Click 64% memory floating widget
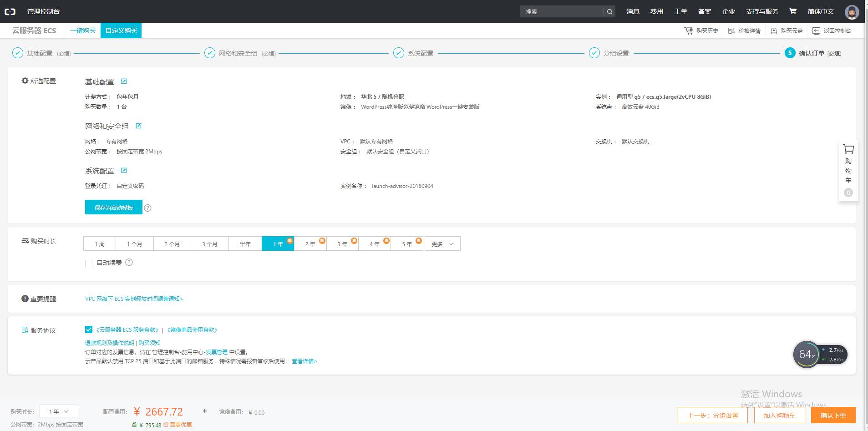This screenshot has height=431, width=868. pyautogui.click(x=807, y=355)
